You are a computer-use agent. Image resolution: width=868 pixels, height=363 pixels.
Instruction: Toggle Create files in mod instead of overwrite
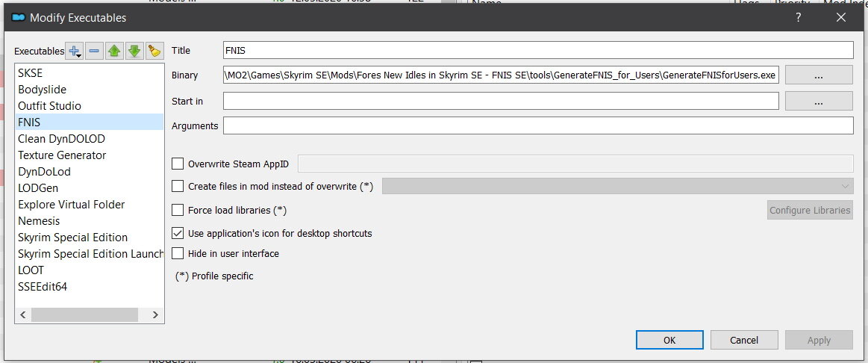coord(178,186)
